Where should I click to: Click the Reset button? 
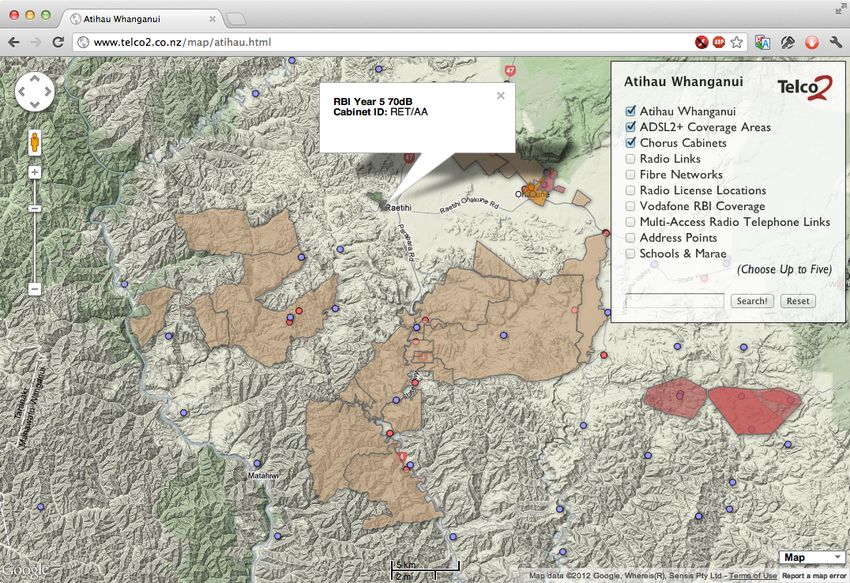[x=798, y=301]
